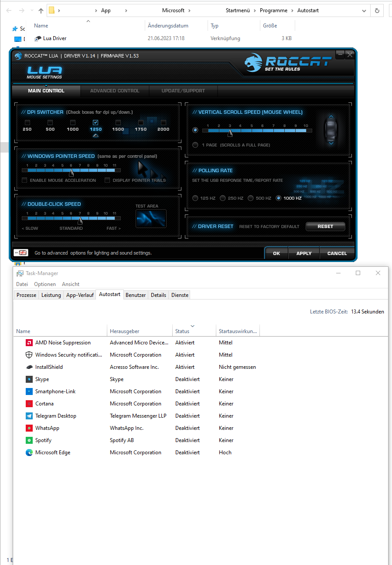Screen dimensions: 392x565
Task: Click the Microsoft Edge icon
Action: 29,453
